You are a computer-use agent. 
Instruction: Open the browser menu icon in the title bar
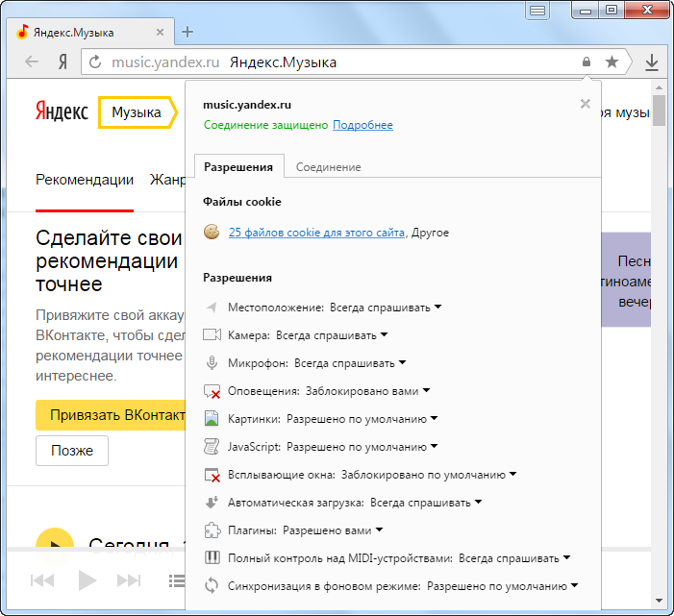(x=537, y=11)
